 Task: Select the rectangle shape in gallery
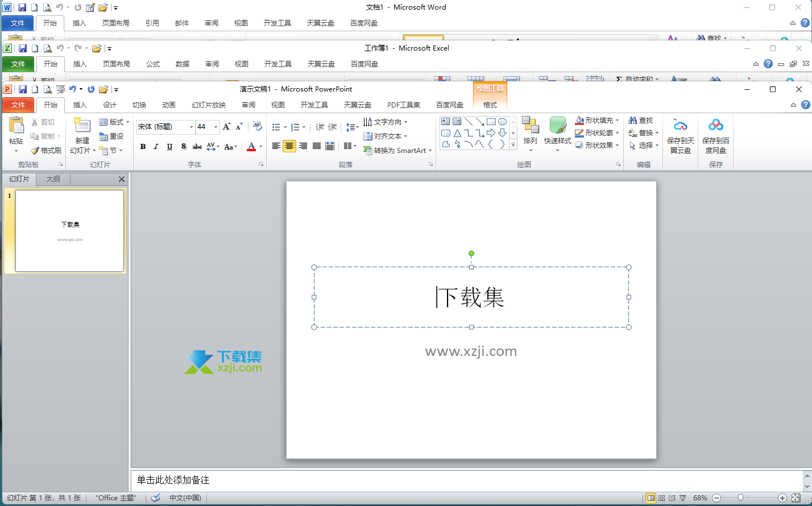(491, 122)
